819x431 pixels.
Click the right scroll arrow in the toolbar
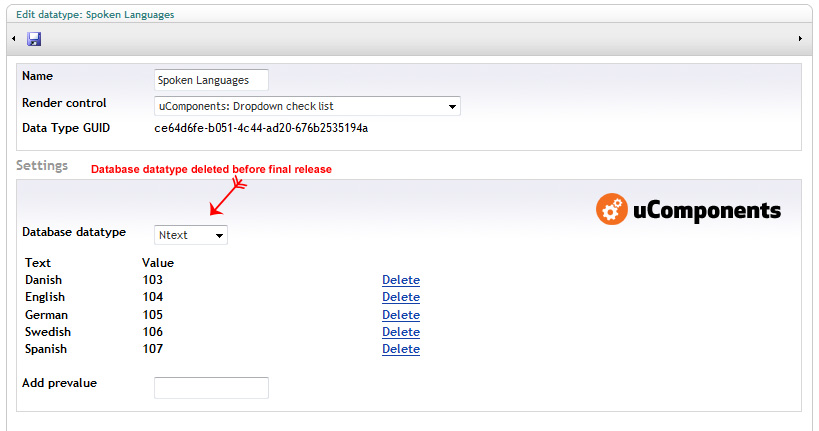click(x=800, y=39)
